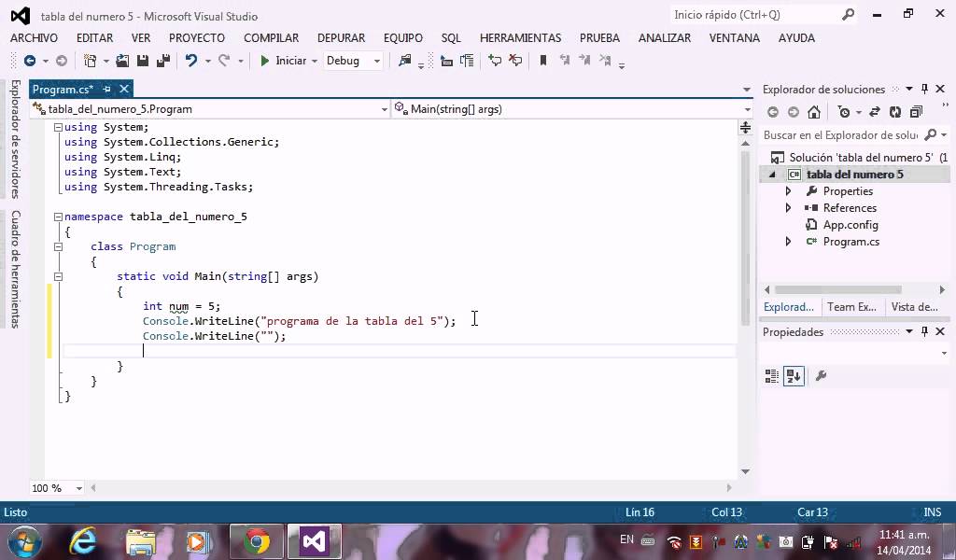Screen dimensions: 956x560
Task: Refresh the Solution Explorer
Action: point(895,112)
